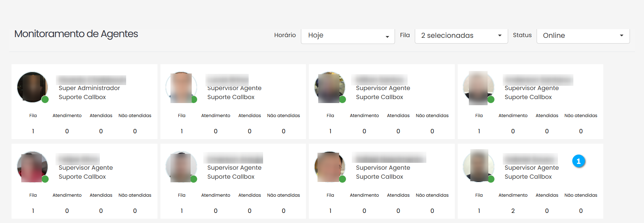Select the avatar in the top row's third card
This screenshot has width=644, height=223.
[x=329, y=87]
